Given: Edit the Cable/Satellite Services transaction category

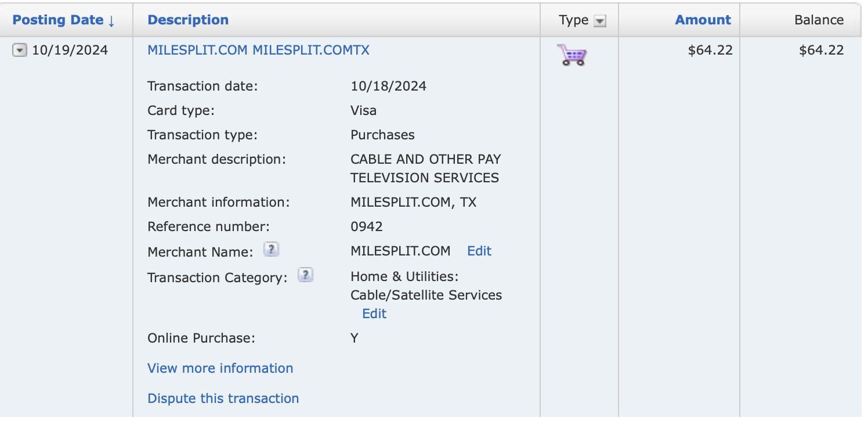Looking at the screenshot, I should pos(374,314).
